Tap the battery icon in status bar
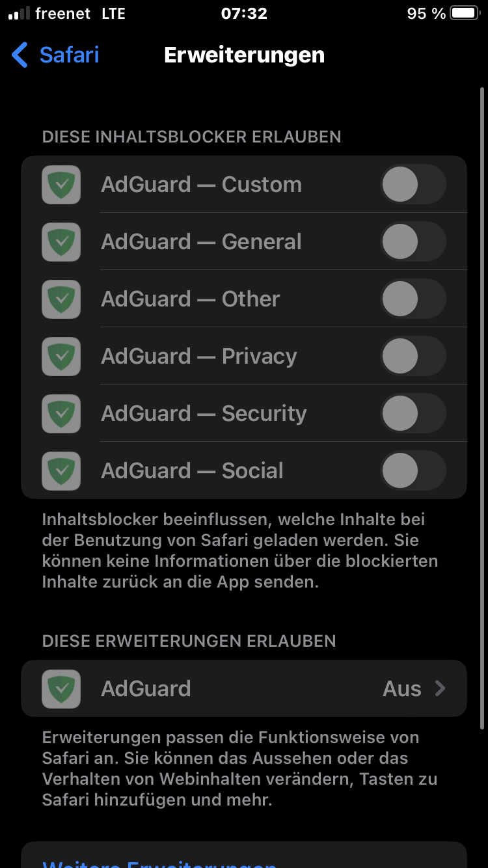 [464, 14]
